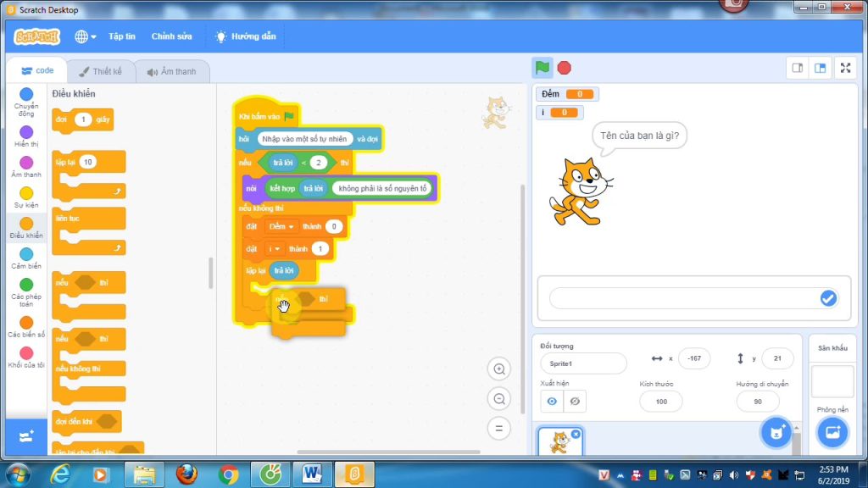Select the Cảm biến block category
Image resolution: width=868 pixels, height=488 pixels.
[x=26, y=258]
